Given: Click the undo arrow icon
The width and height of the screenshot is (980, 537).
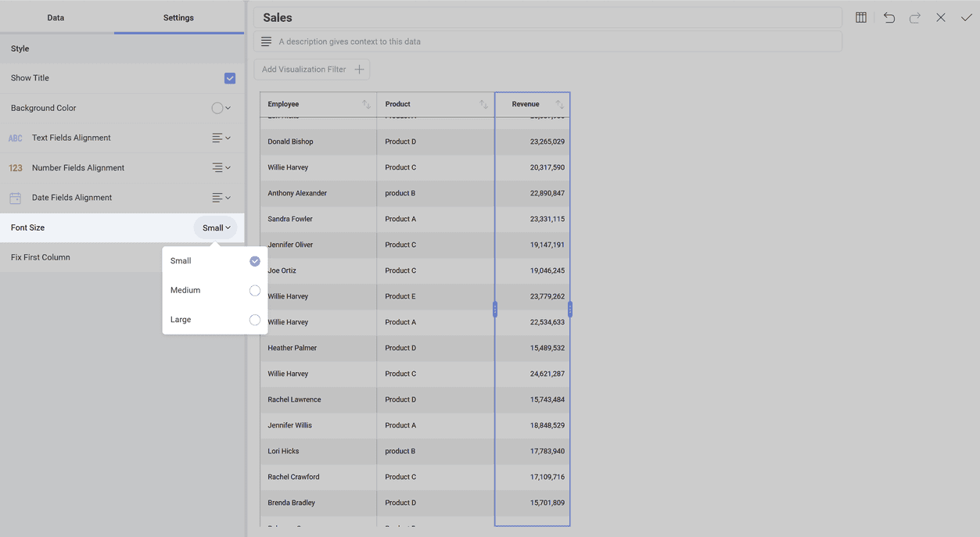Looking at the screenshot, I should click(889, 17).
